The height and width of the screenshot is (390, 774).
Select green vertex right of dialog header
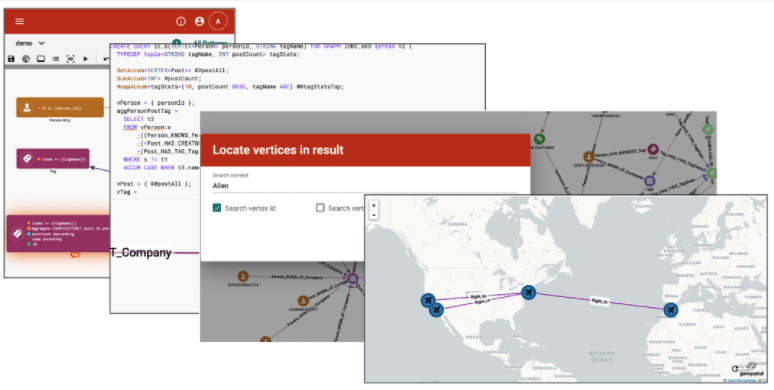(540, 140)
